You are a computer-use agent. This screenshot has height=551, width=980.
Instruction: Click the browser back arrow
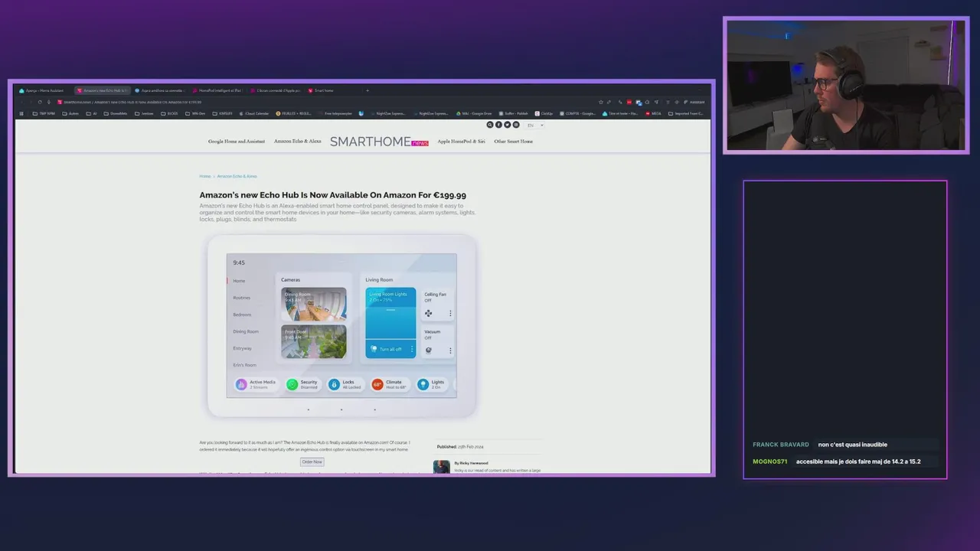pyautogui.click(x=22, y=102)
